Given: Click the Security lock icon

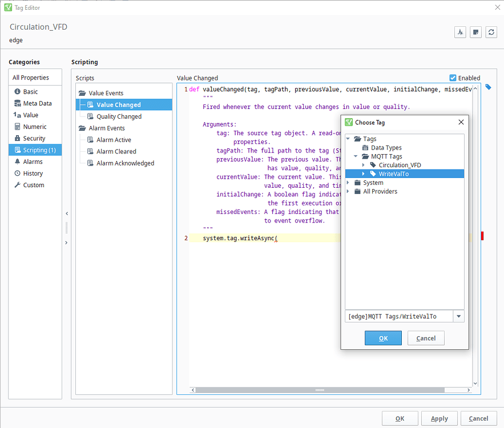Looking at the screenshot, I should (17, 138).
